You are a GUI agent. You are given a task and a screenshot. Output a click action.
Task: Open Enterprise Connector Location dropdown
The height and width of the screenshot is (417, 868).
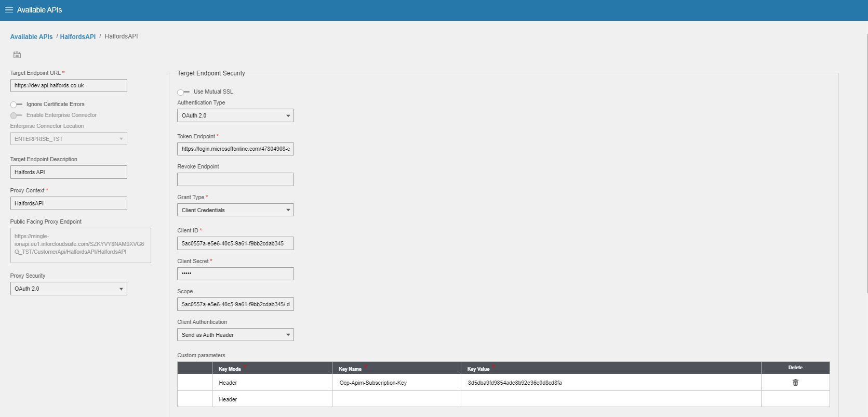click(x=69, y=139)
